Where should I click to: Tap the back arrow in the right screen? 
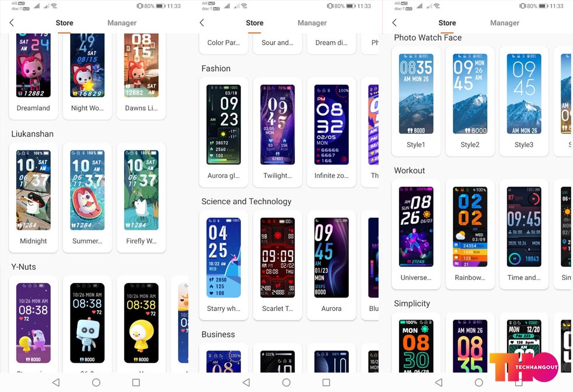394,23
